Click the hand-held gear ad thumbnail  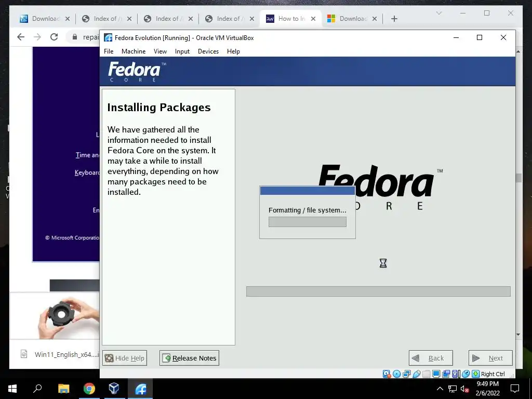pos(55,316)
